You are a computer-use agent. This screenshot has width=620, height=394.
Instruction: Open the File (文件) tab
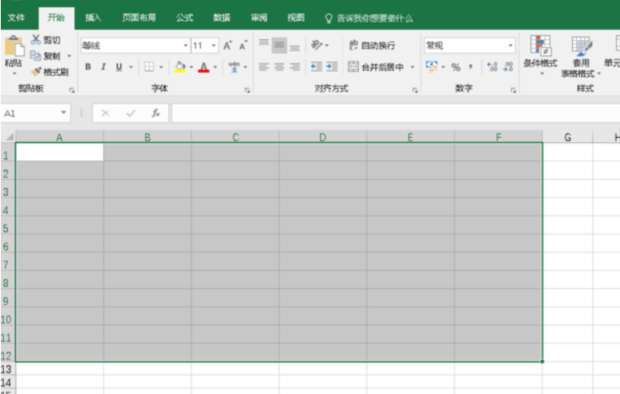tap(16, 18)
